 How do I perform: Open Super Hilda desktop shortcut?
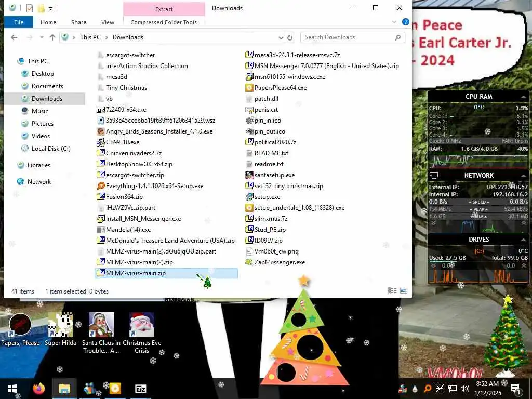click(x=60, y=329)
